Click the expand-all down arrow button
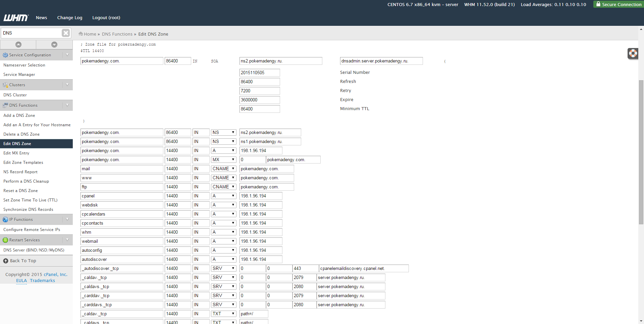The height and width of the screenshot is (324, 644). click(54, 45)
